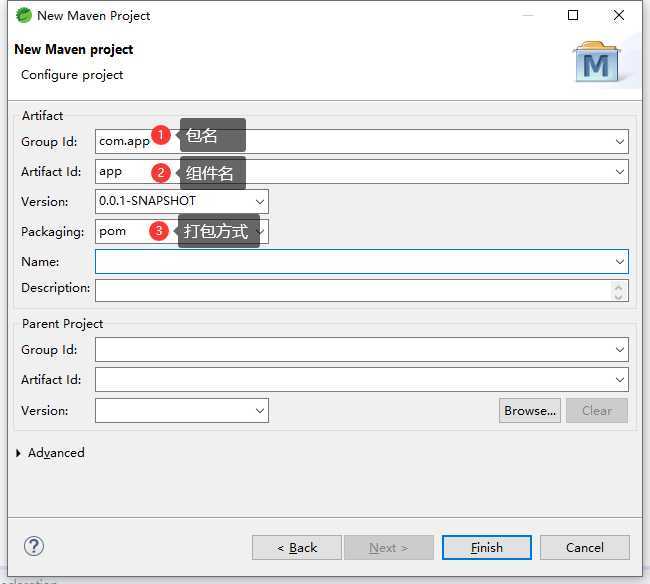The height and width of the screenshot is (584, 650).
Task: Click the Browse... button
Action: 530,411
